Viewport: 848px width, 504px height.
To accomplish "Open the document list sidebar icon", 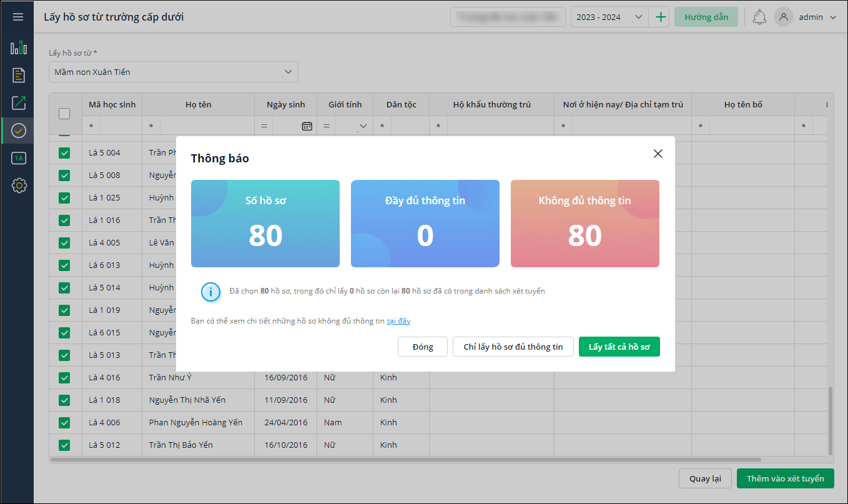I will click(x=19, y=76).
